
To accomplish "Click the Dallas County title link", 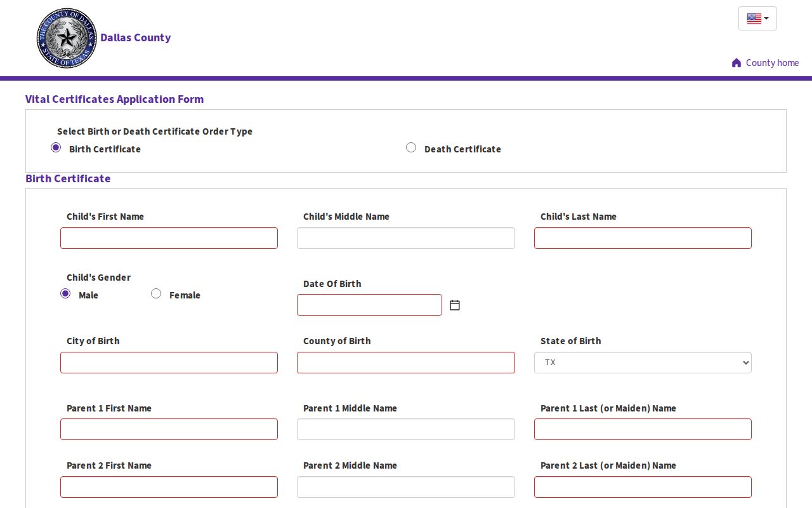I will click(136, 37).
